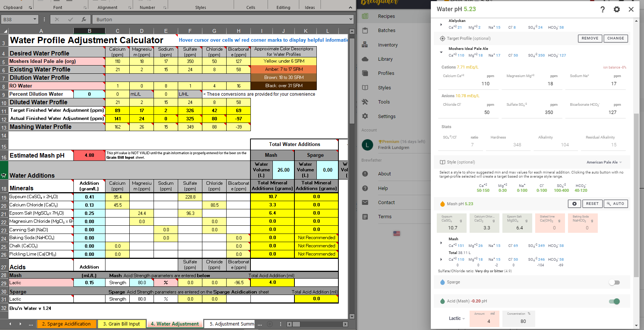Viewport: 644px width, 330px height.
Task: Close the Water pH dialog
Action: point(631,9)
